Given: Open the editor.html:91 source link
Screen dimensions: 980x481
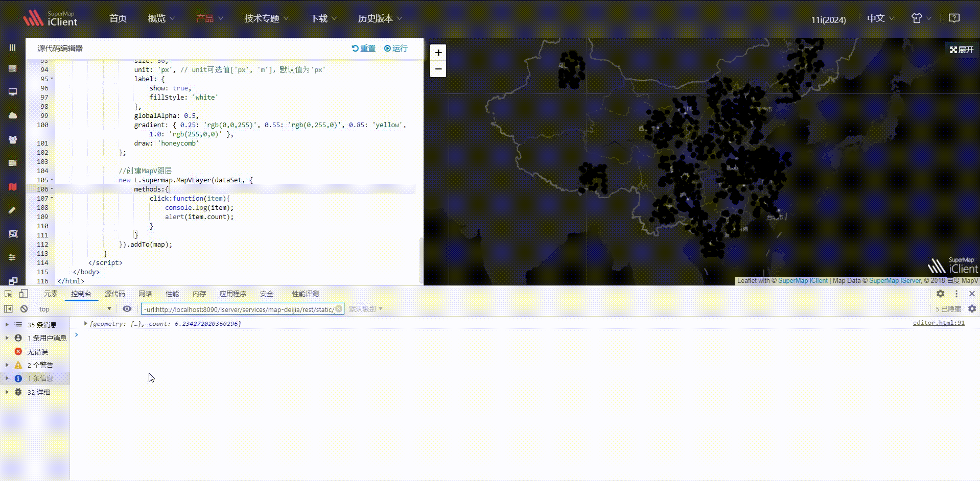Looking at the screenshot, I should (939, 323).
